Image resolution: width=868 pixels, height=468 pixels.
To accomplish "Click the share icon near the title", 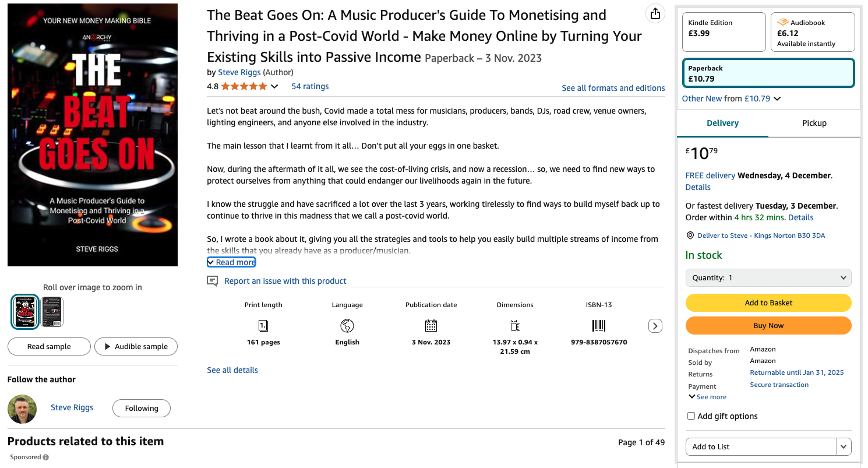I will (x=655, y=14).
